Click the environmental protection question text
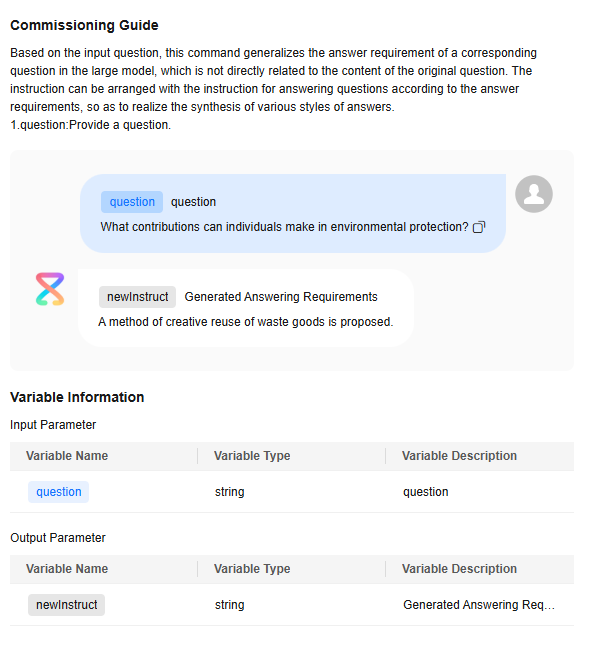 284,227
